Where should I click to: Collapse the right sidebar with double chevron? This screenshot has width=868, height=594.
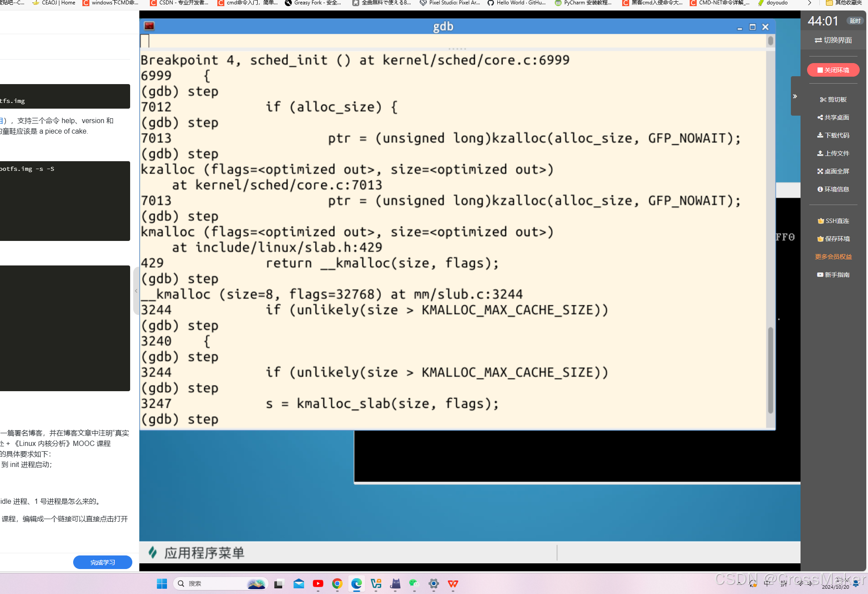pos(795,96)
